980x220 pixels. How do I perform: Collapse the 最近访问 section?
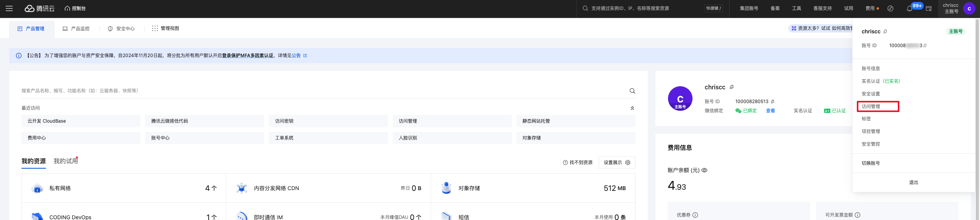pos(632,108)
